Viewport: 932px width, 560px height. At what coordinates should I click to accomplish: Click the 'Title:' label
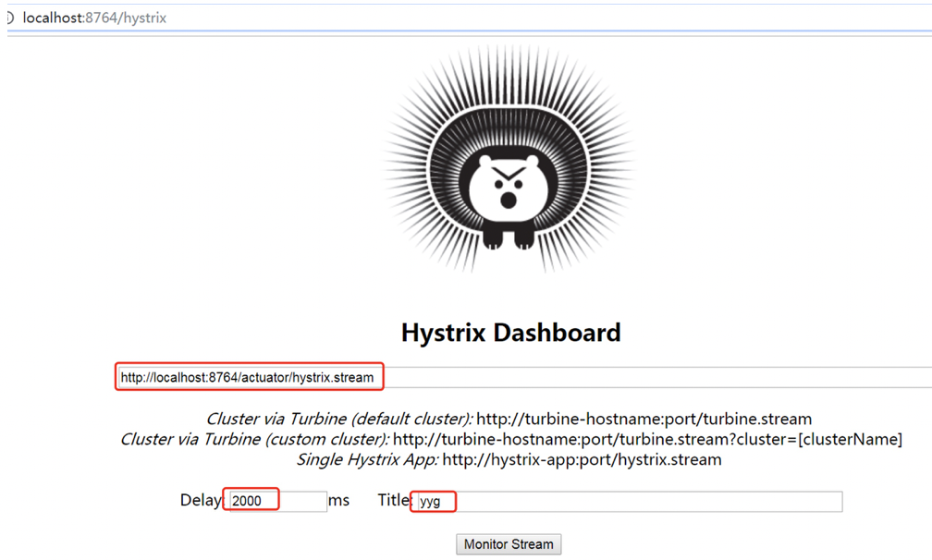395,500
